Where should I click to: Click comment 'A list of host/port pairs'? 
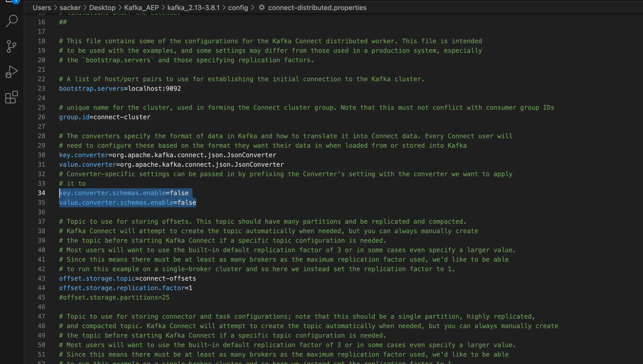pos(242,79)
